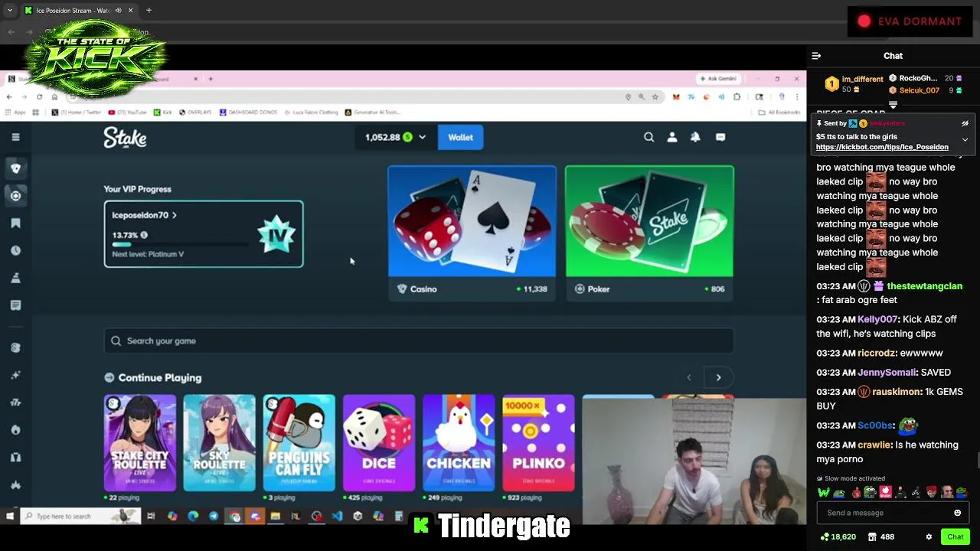Click the Windows Start button
The height and width of the screenshot is (551, 980).
[9, 517]
